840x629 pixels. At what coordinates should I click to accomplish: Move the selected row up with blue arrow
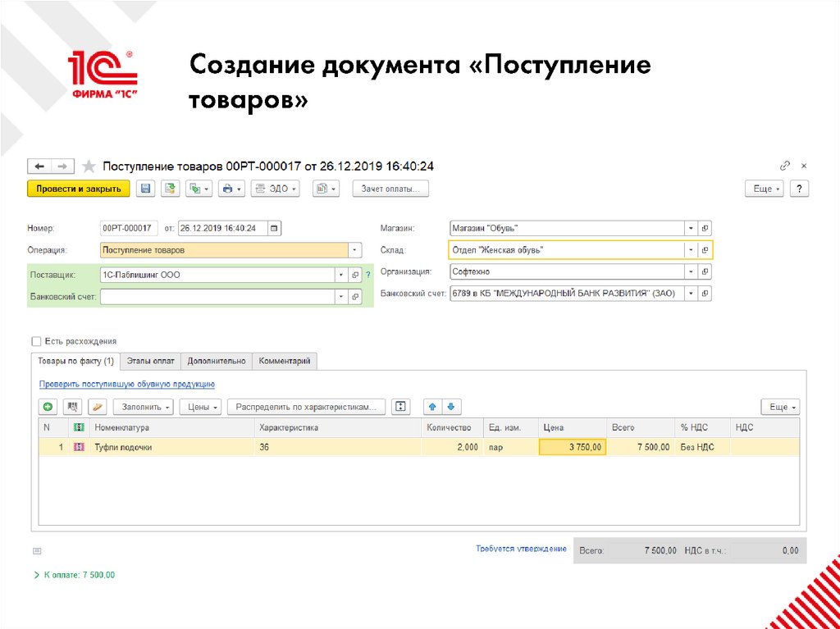click(x=431, y=406)
